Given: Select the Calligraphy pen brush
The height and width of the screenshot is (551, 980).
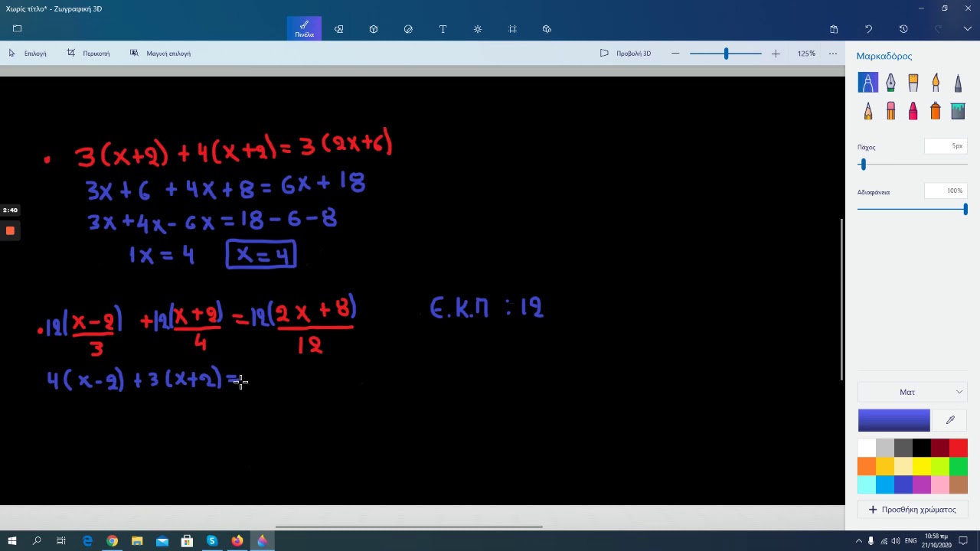Looking at the screenshot, I should (x=890, y=82).
